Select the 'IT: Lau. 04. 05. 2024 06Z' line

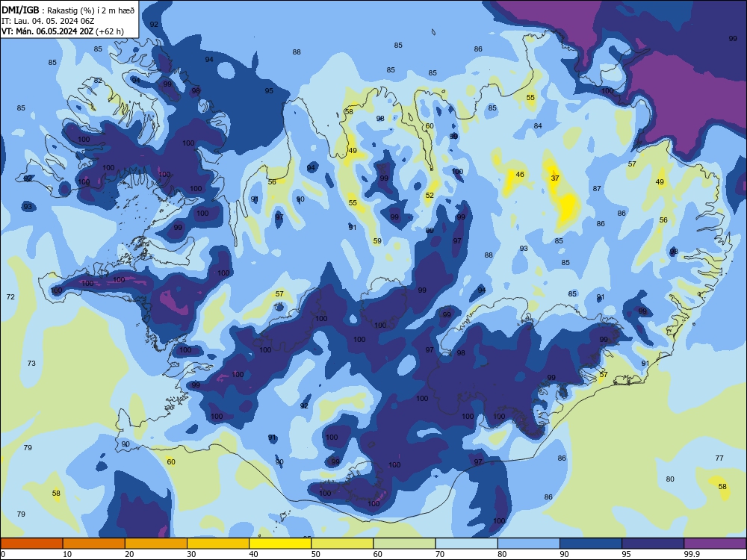48,21
